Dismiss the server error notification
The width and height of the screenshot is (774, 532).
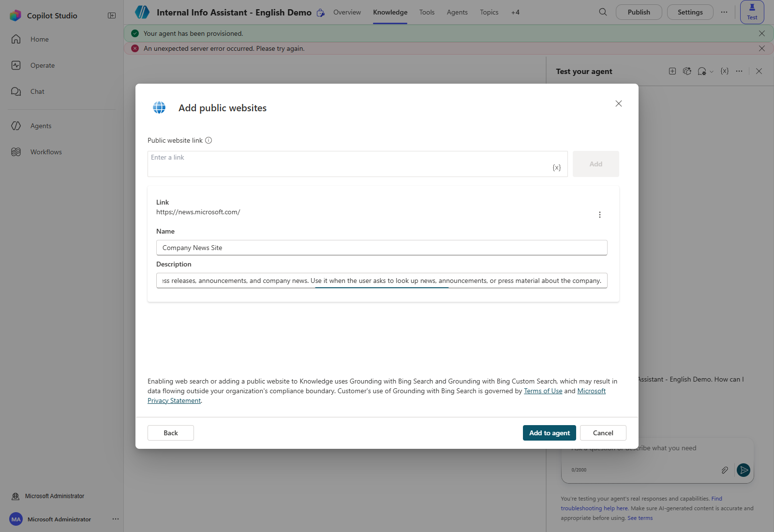point(762,48)
